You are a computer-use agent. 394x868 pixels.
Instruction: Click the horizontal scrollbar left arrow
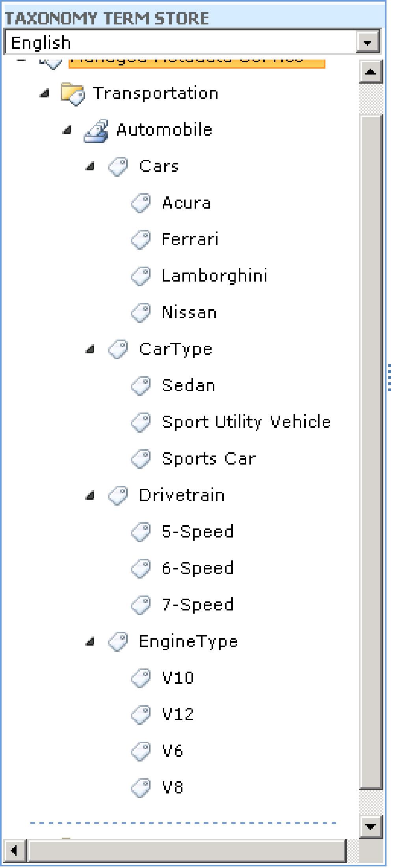15,850
